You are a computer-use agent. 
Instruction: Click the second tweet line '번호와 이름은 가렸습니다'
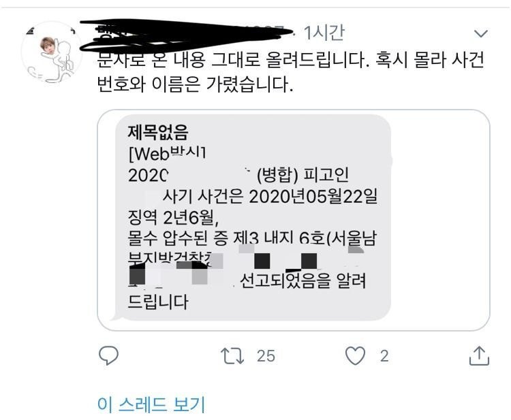point(196,84)
